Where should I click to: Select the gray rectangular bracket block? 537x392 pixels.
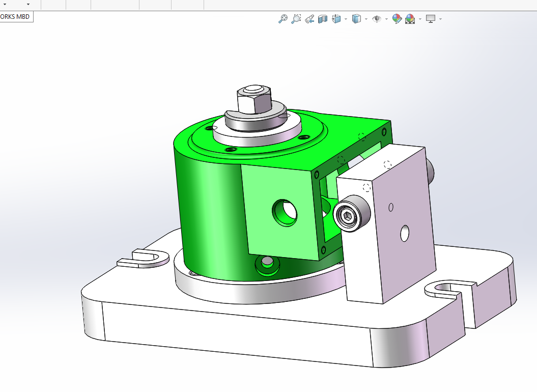(387, 225)
